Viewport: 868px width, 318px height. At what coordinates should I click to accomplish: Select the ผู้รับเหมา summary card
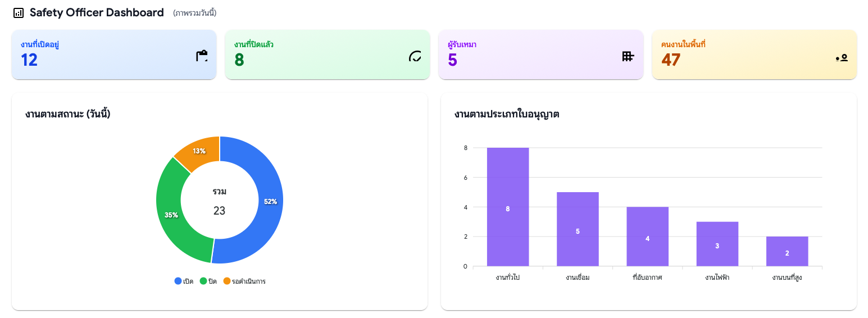click(x=540, y=54)
